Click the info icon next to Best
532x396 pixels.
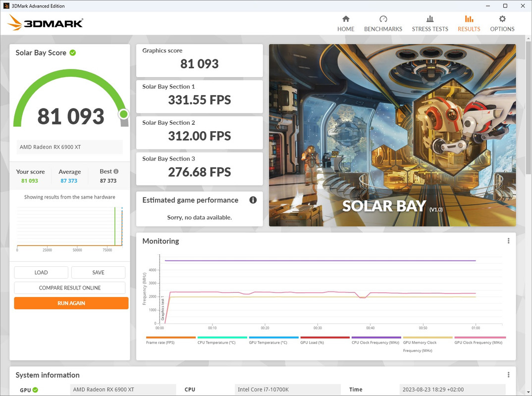116,172
